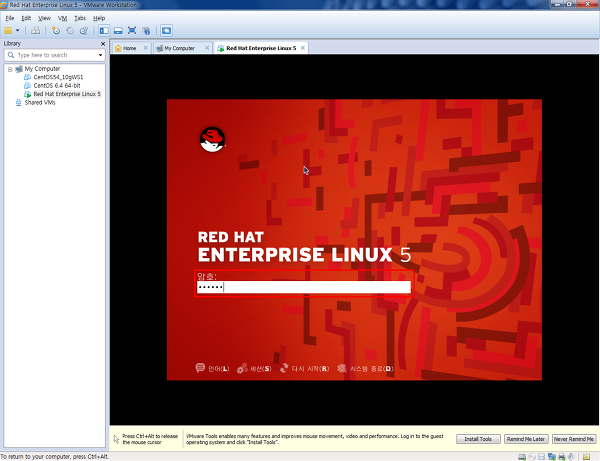The height and width of the screenshot is (461, 600).
Task: Click the yellow Suspend VM toolbar icon
Action: point(8,31)
